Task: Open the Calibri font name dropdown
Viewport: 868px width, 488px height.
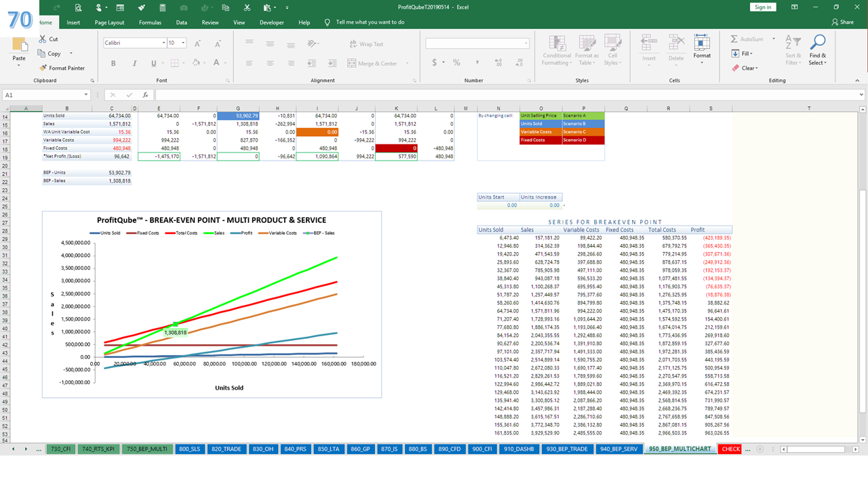Action: click(164, 43)
